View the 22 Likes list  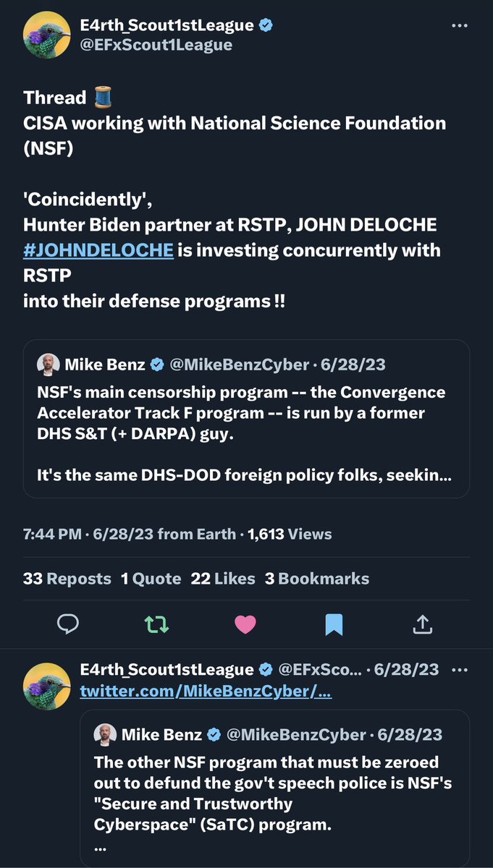223,579
